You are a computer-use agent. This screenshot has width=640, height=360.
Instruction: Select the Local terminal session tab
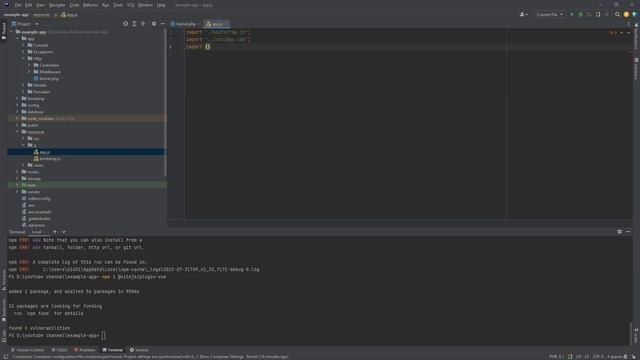coord(37,232)
